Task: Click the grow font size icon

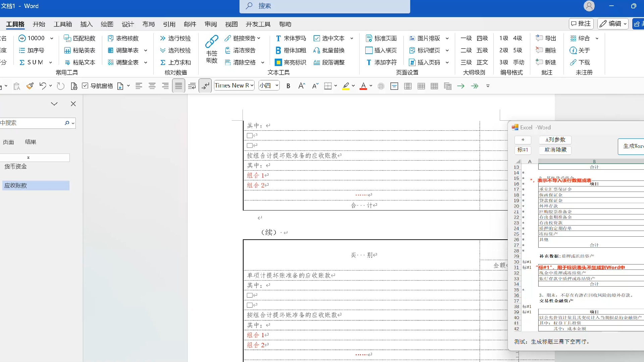Action: click(x=302, y=86)
